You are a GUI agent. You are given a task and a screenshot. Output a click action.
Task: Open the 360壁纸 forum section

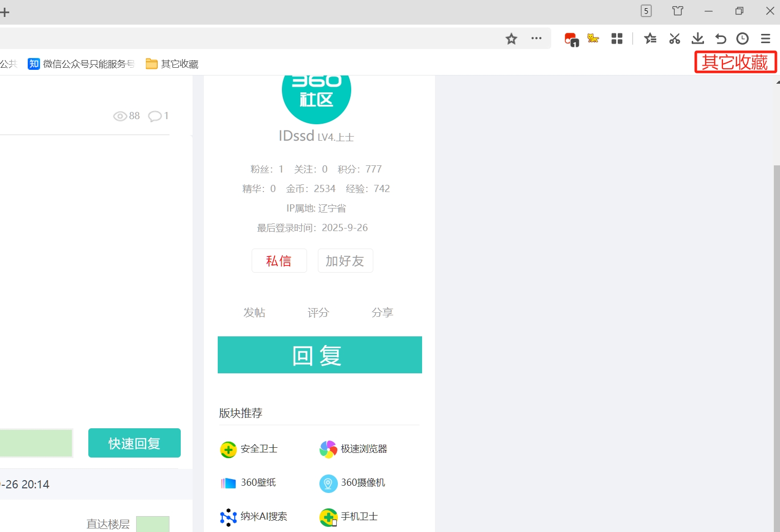(258, 483)
